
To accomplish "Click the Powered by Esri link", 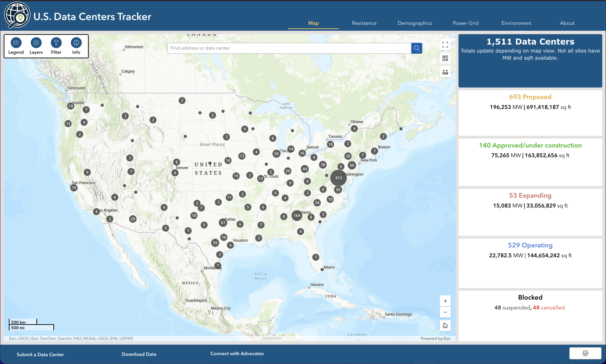I will pos(436,339).
